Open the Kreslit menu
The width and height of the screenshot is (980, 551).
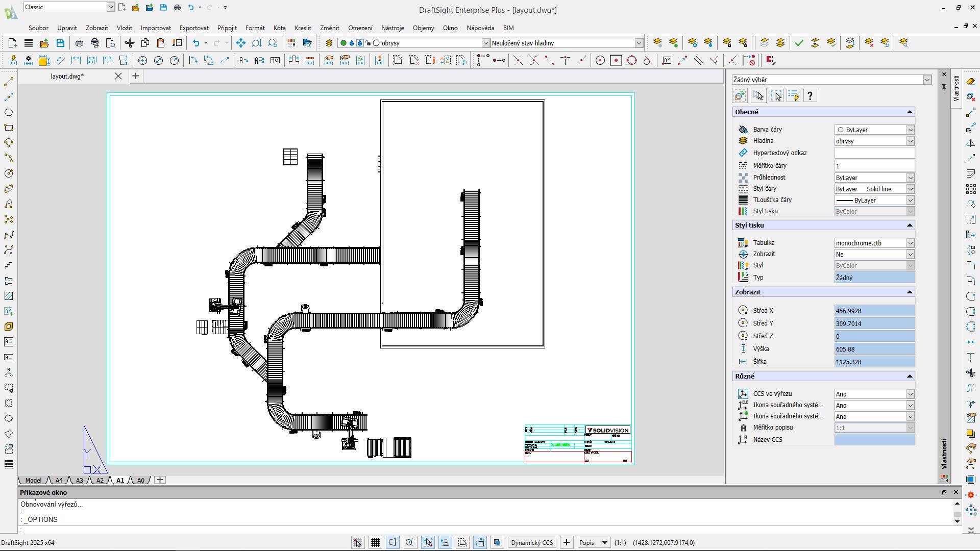pyautogui.click(x=303, y=28)
